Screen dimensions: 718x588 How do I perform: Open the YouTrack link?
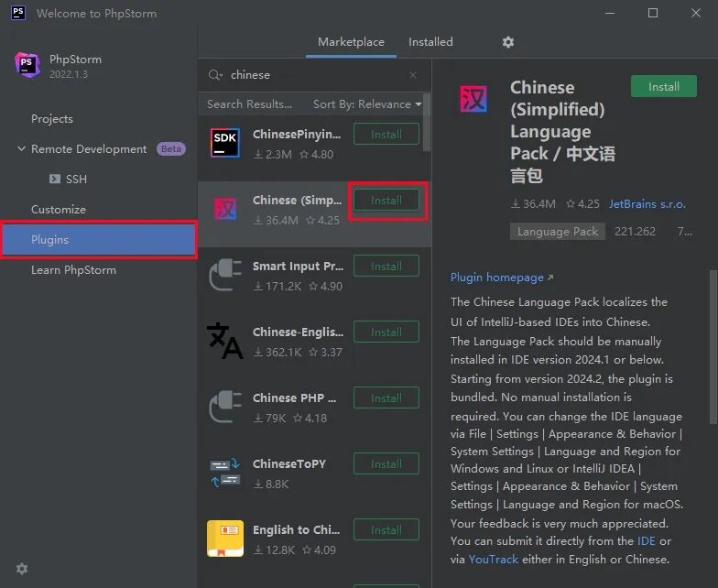coord(493,559)
